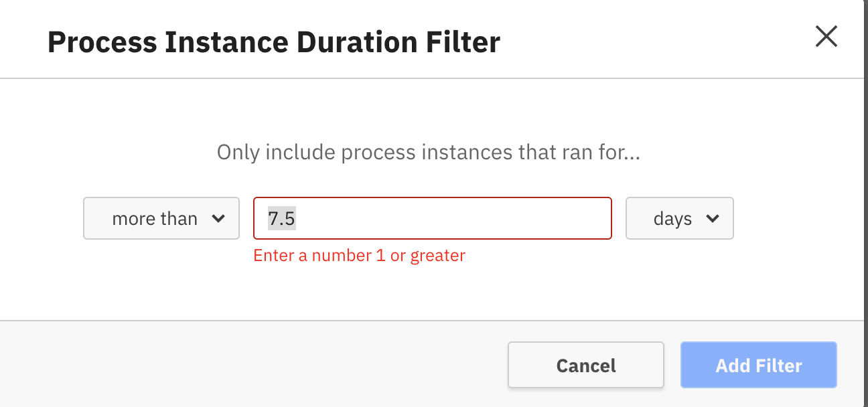Cancel the duration filter dialog
Image resolution: width=868 pixels, height=407 pixels.
click(x=585, y=365)
